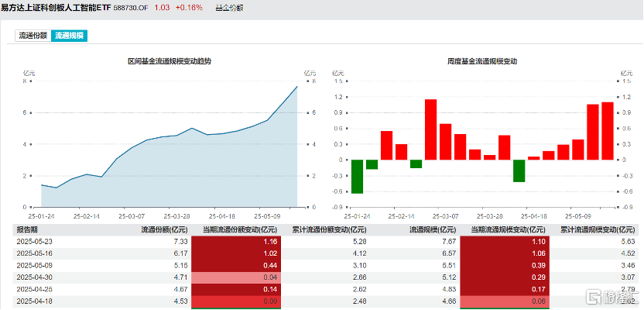Image resolution: width=644 pixels, height=310 pixels.
Task: Click the red cell showing 0.14
Action: tap(237, 289)
